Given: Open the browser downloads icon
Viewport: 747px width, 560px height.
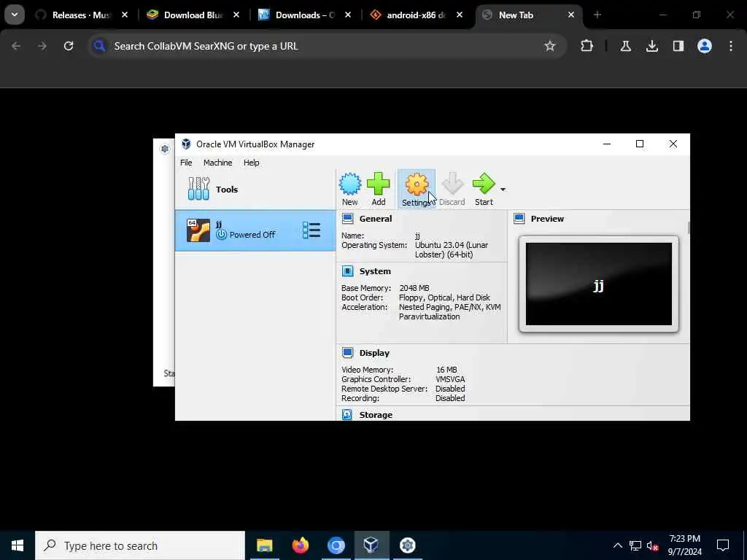Looking at the screenshot, I should click(x=651, y=46).
